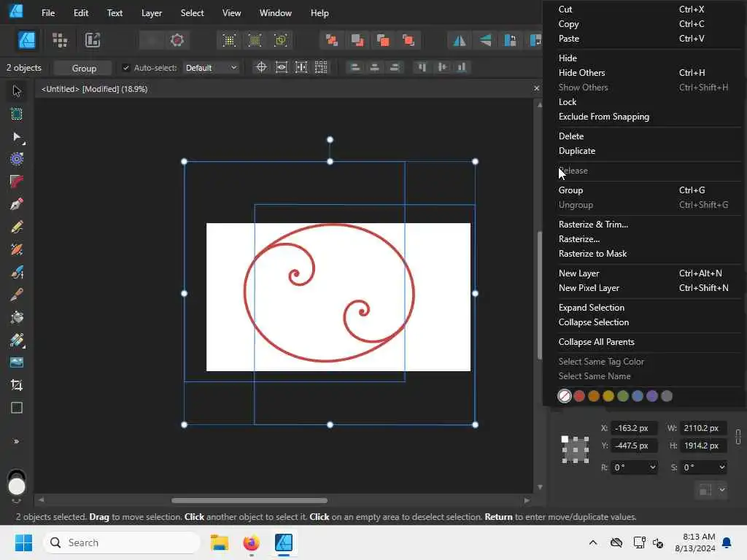
Task: Align selected objects to top
Action: click(422, 68)
